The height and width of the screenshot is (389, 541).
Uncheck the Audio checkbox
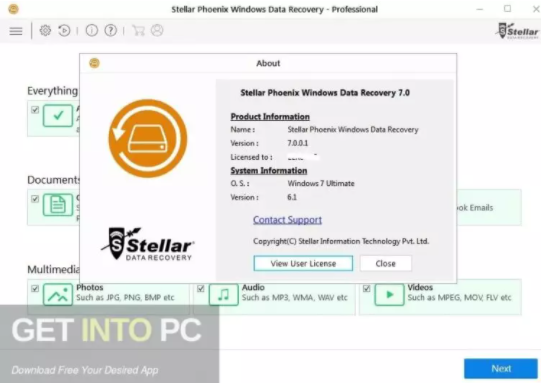(x=200, y=289)
